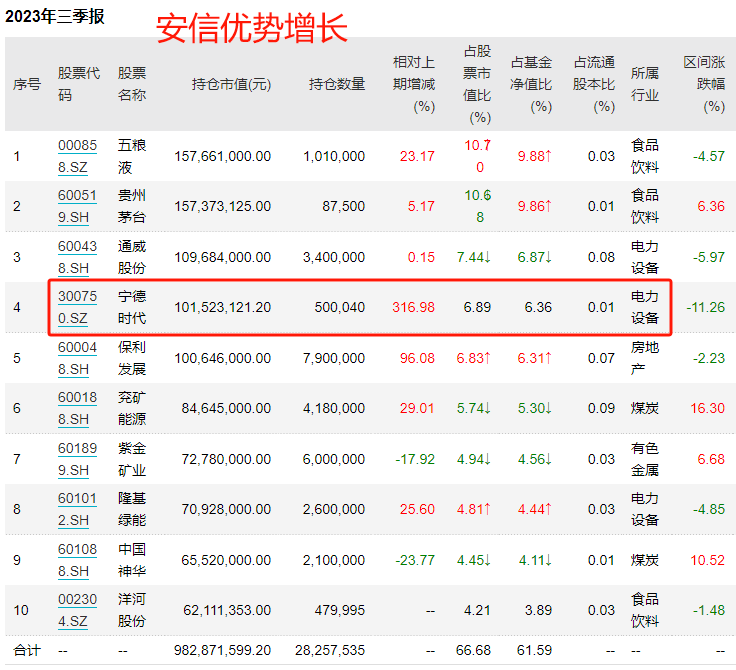736x670 pixels.
Task: Open stock code link 600438.SH
Action: pos(77,257)
